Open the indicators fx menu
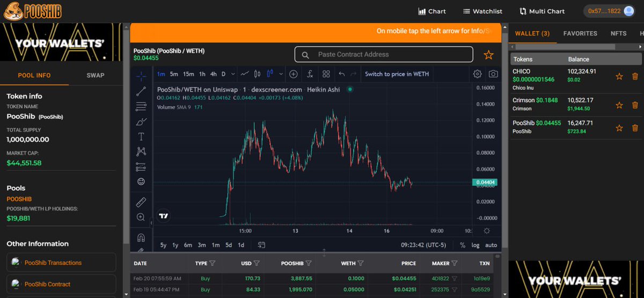 (310, 74)
